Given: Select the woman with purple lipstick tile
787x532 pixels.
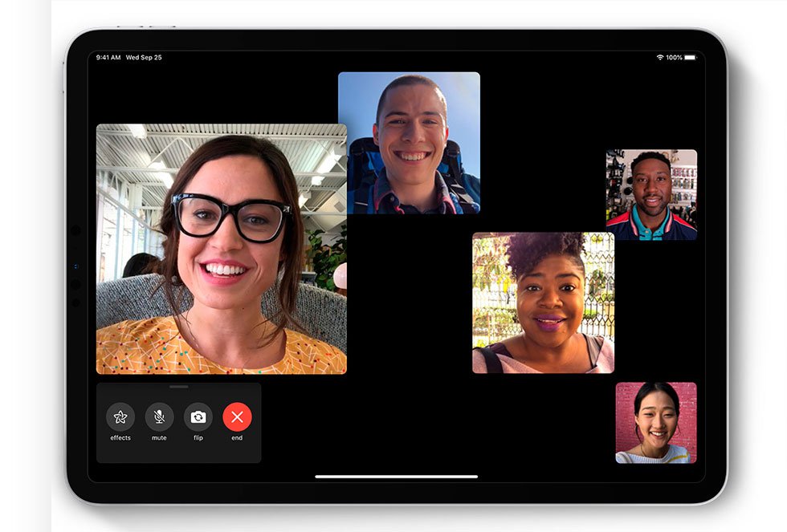Looking at the screenshot, I should [543, 303].
